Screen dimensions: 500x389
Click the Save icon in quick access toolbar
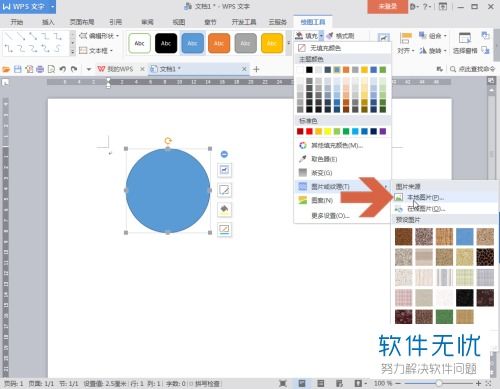[x=18, y=69]
